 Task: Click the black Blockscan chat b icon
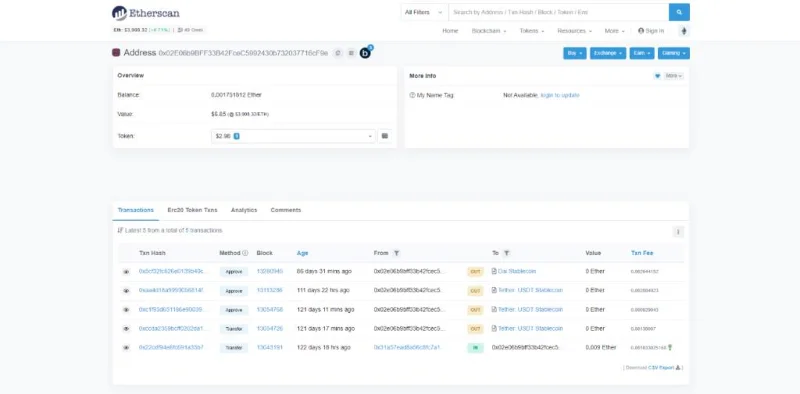click(x=365, y=53)
